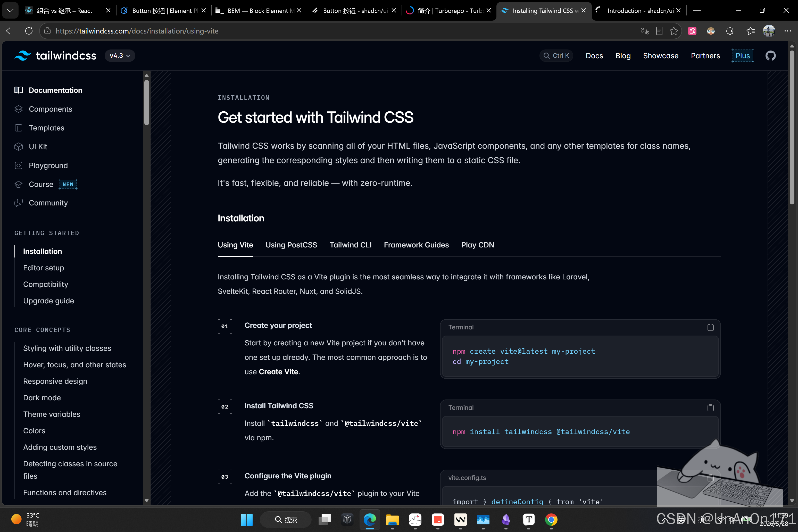The height and width of the screenshot is (532, 798).
Task: Open a new browser tab
Action: pyautogui.click(x=697, y=11)
